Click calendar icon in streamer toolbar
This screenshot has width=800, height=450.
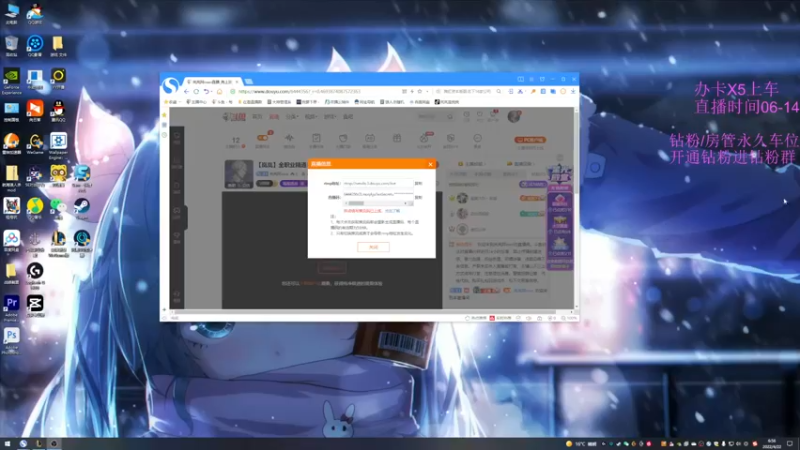[370, 139]
